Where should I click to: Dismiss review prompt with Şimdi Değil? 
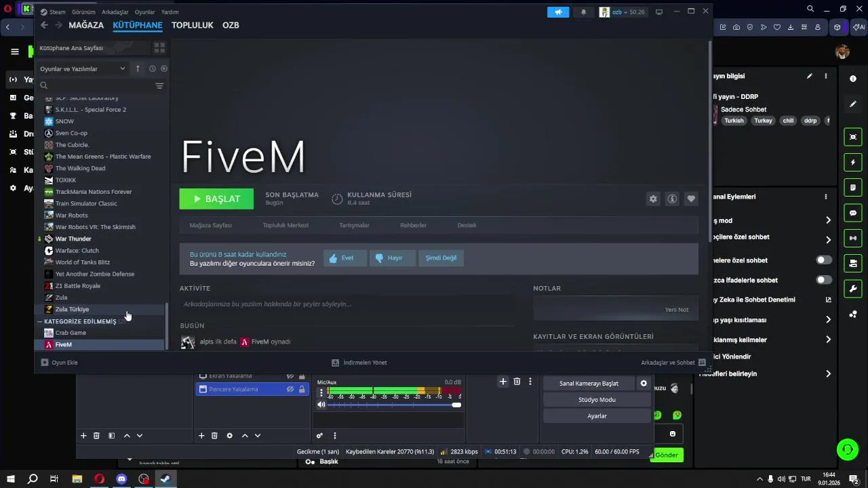[441, 258]
